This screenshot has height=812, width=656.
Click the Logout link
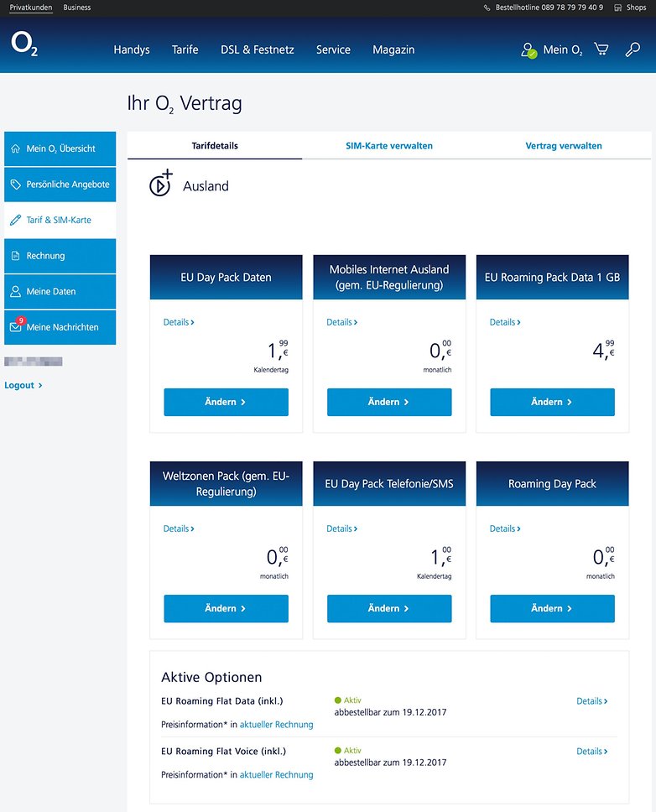click(23, 385)
